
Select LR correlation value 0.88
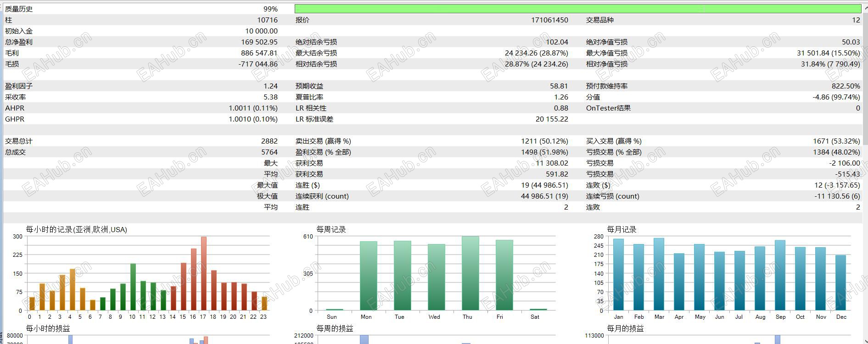tap(561, 108)
